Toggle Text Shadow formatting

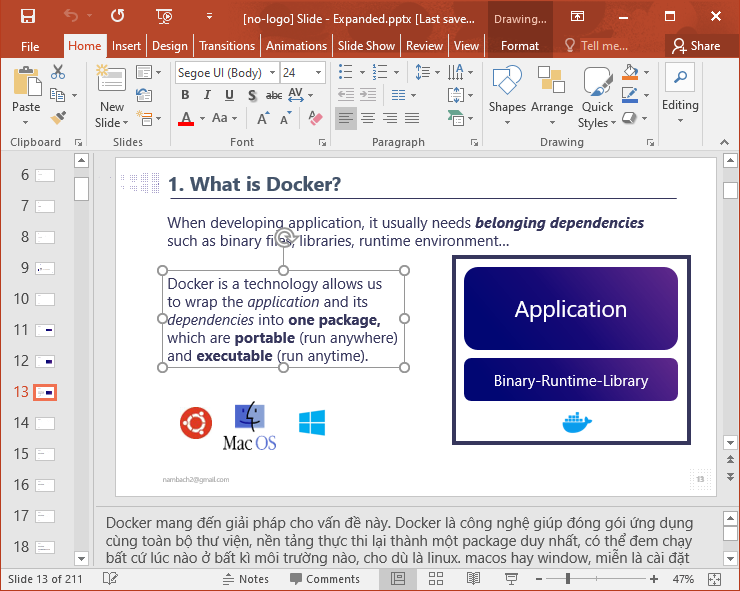252,95
